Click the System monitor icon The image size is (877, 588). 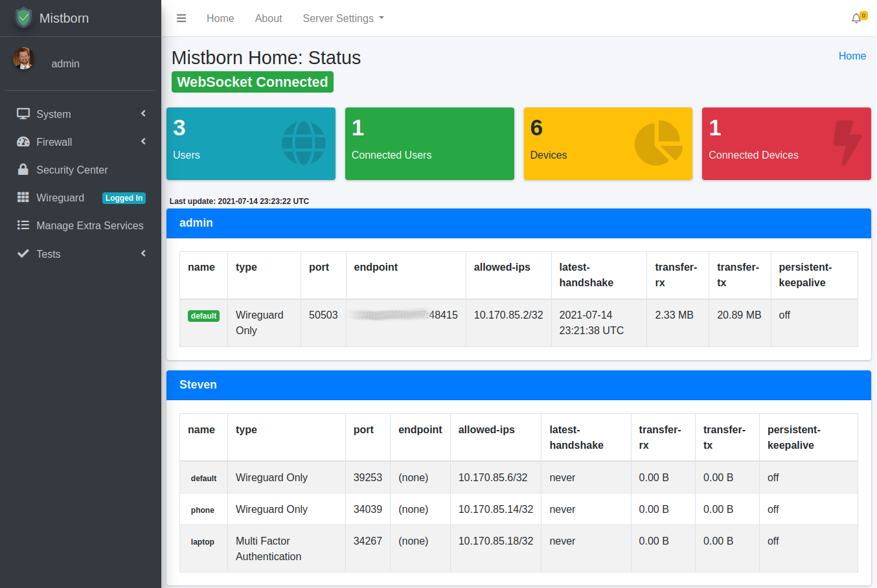click(23, 114)
